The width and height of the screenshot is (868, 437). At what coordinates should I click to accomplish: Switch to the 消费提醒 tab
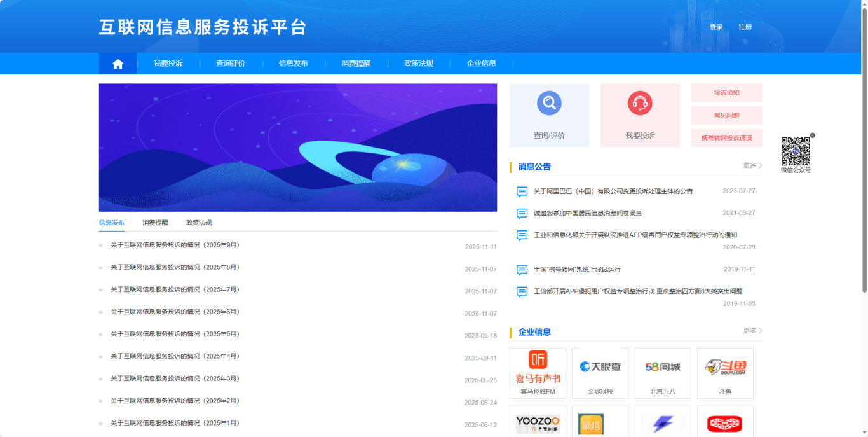coord(156,223)
